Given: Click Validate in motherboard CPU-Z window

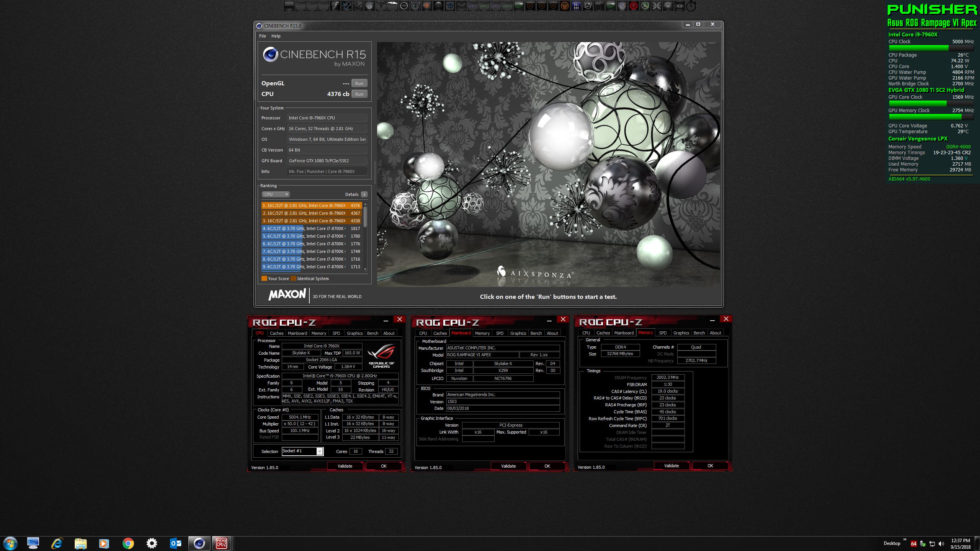Looking at the screenshot, I should [x=508, y=466].
